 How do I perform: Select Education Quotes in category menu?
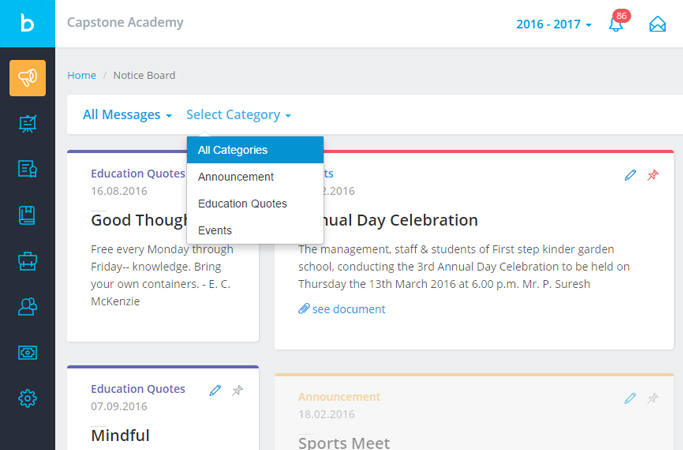click(242, 204)
